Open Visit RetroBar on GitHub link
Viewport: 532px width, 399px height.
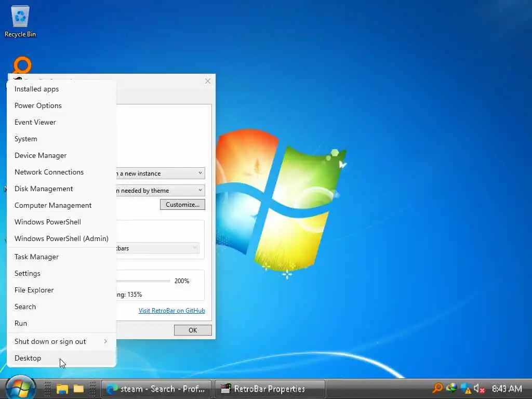pos(171,311)
